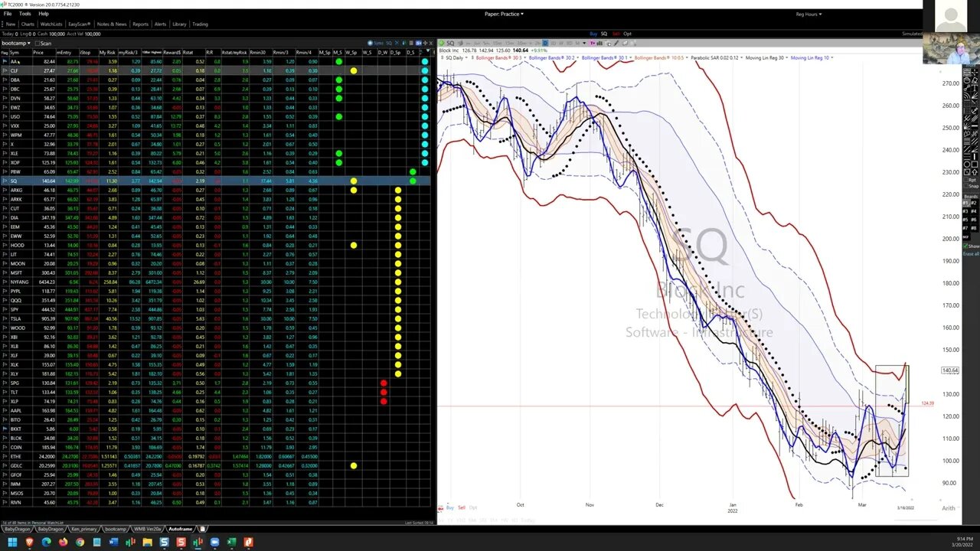Open the Reg Hours dropdown
Image resolution: width=980 pixels, height=551 pixels.
point(808,14)
